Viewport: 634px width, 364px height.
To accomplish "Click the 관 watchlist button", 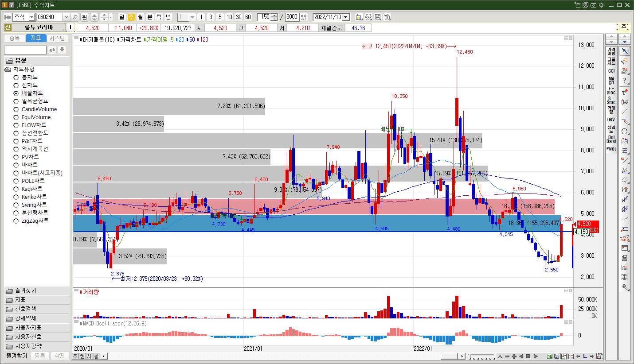I will tap(84, 17).
